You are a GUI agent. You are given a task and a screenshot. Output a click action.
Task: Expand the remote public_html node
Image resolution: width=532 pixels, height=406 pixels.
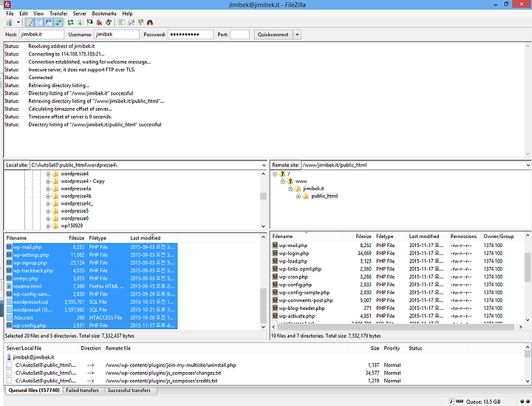(299, 196)
